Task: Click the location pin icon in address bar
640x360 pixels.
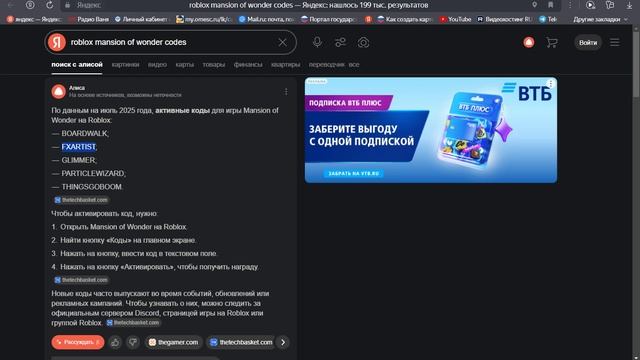Action: click(x=534, y=5)
